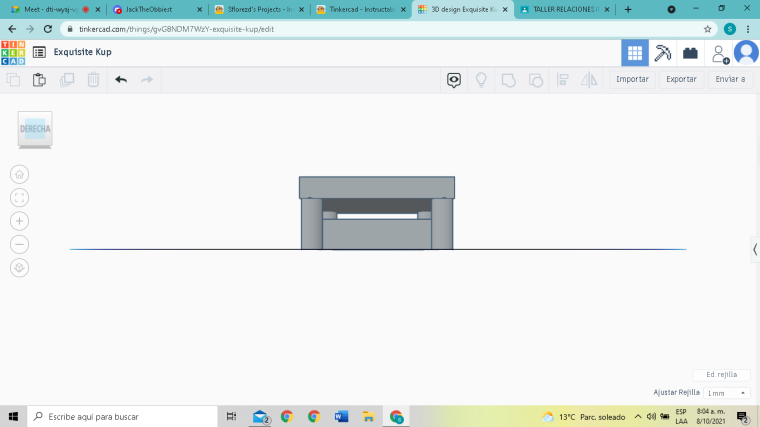
Task: Switch to the Sflorezd's Projects tab
Action: coord(259,9)
